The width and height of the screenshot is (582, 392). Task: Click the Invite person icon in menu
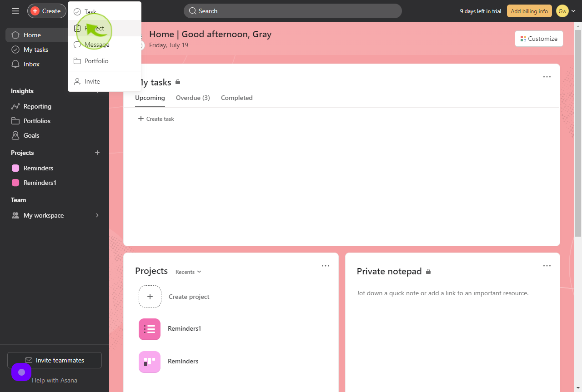click(x=77, y=81)
